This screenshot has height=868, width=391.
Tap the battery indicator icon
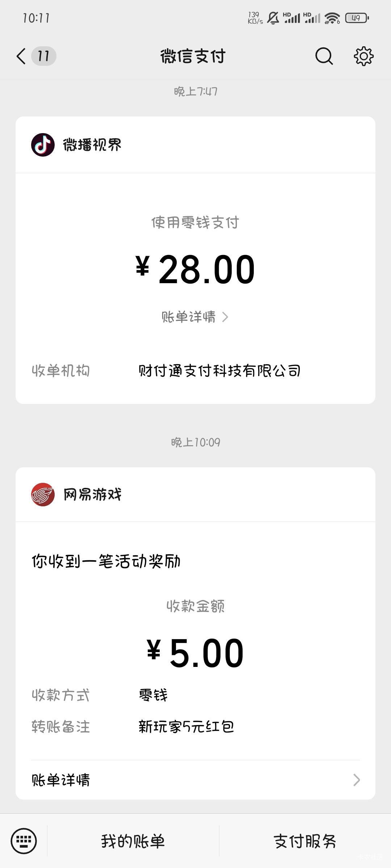tap(357, 18)
